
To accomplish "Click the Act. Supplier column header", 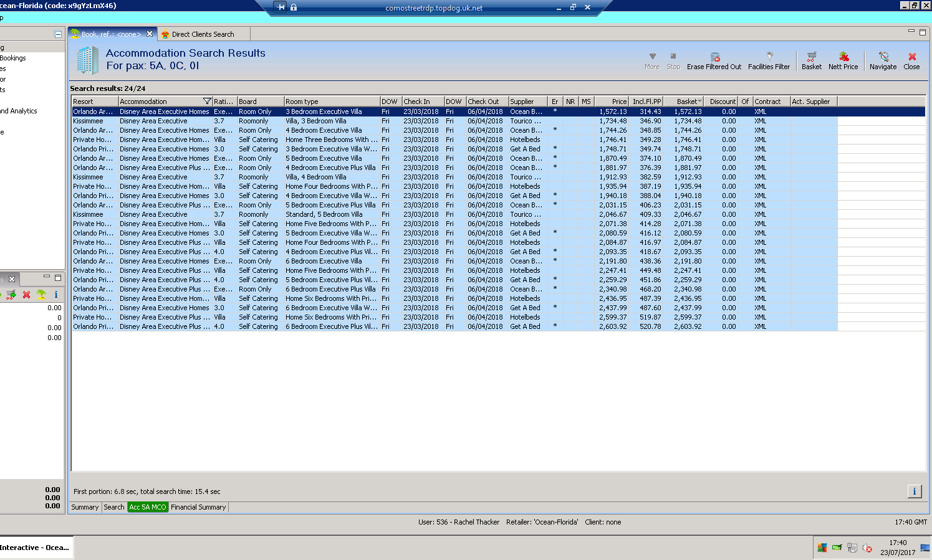I will point(814,102).
